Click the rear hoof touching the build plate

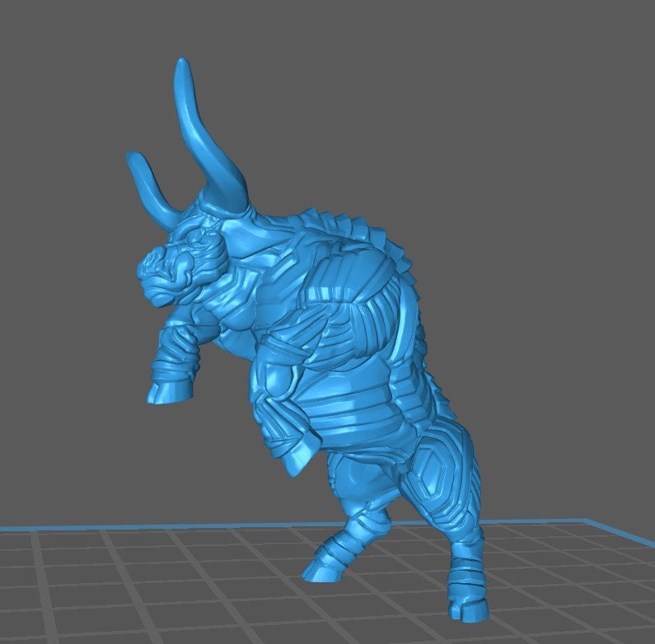pyautogui.click(x=464, y=607)
